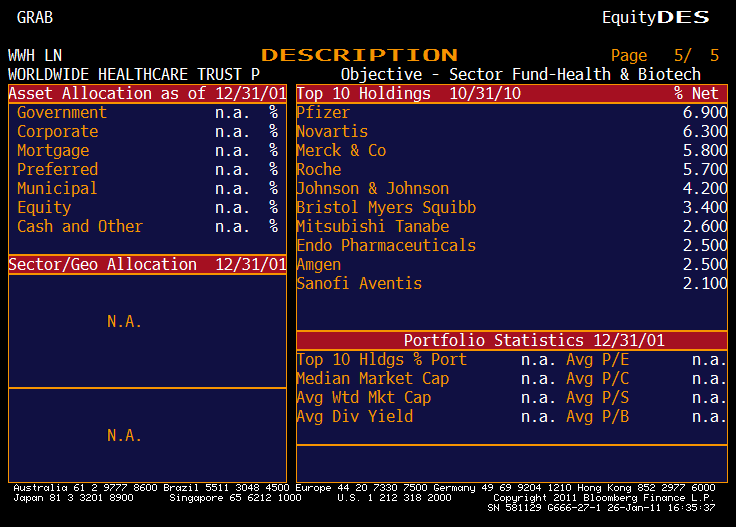Screen dimensions: 736x527
Task: Select the Preferred allocation row
Action: (x=147, y=169)
